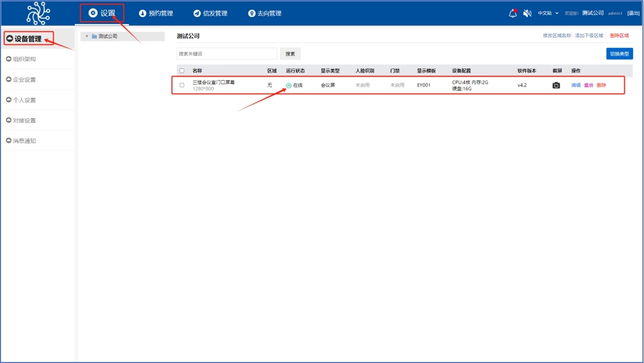Click the gear icon on 设置 tab

pyautogui.click(x=94, y=14)
